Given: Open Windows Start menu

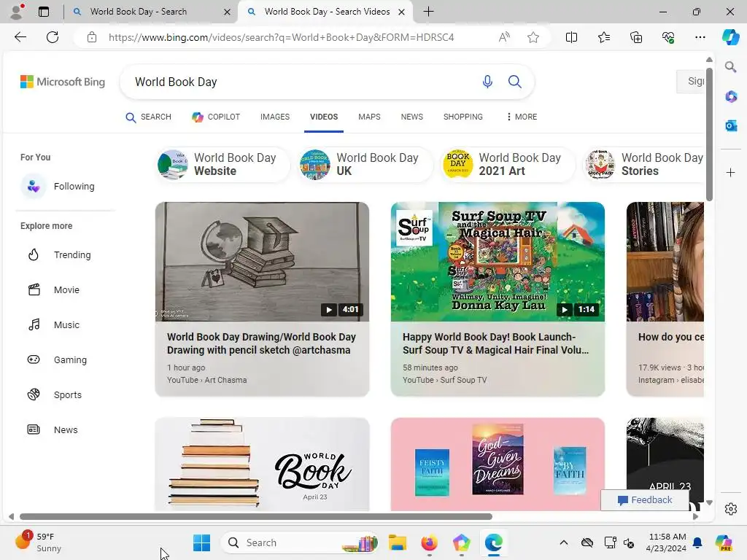Looking at the screenshot, I should coord(201,542).
